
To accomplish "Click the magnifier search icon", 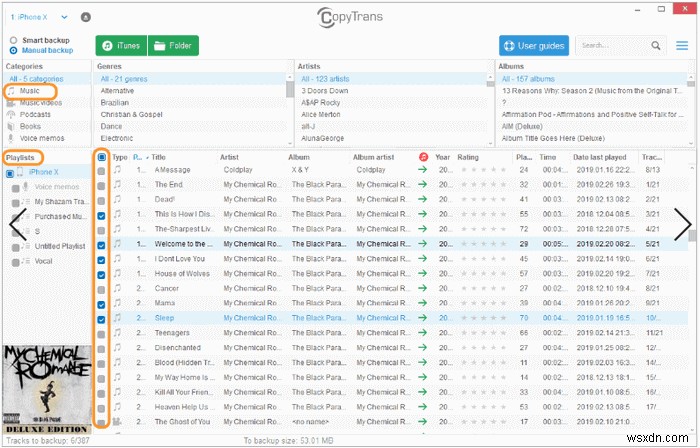I will tap(656, 46).
